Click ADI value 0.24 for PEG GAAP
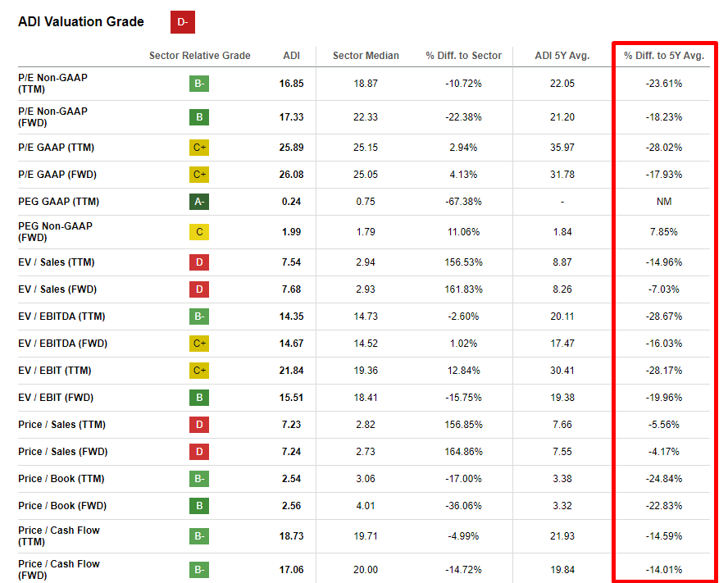Image resolution: width=728 pixels, height=583 pixels. click(292, 202)
